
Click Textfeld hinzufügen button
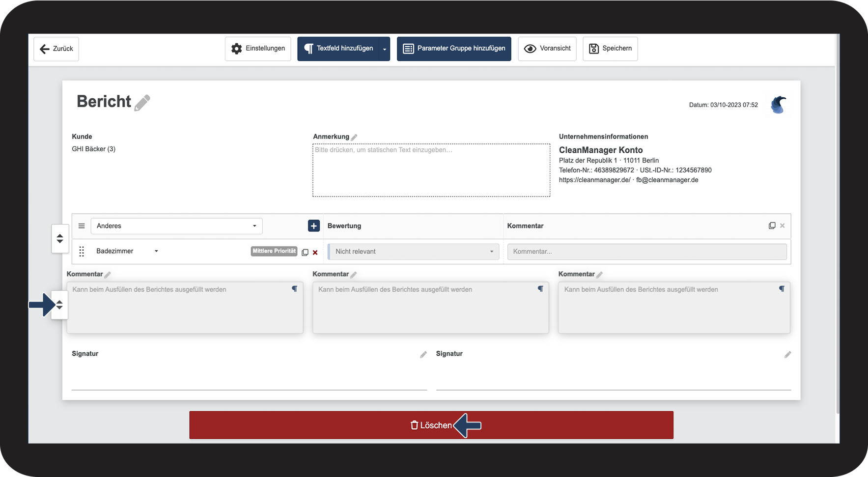click(x=338, y=49)
